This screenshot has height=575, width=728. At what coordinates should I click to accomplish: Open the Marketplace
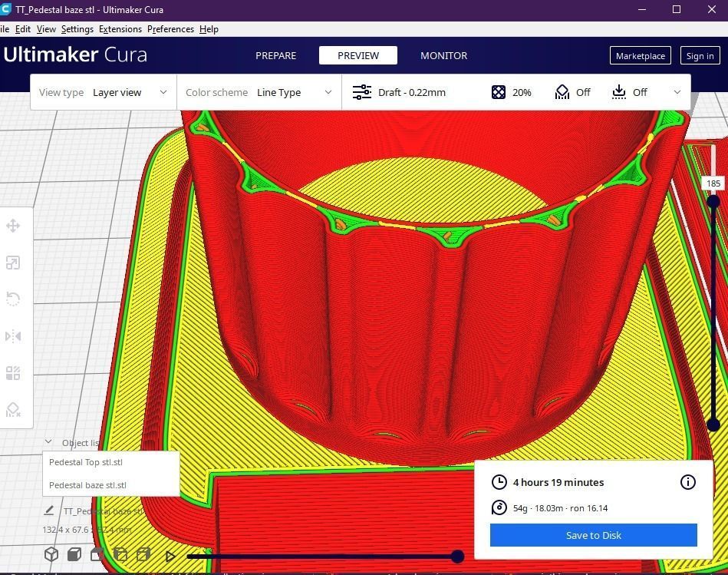pyautogui.click(x=641, y=56)
